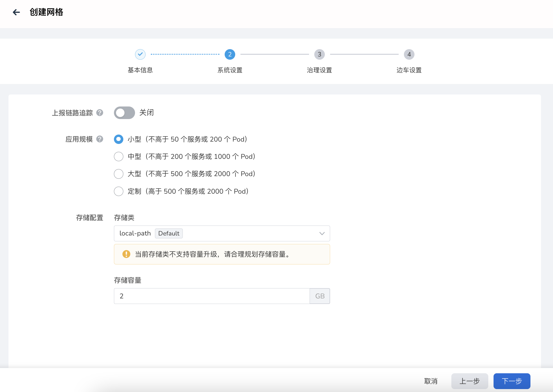Toggle the 上报链路追踪 switch on
The image size is (553, 392).
pos(124,113)
